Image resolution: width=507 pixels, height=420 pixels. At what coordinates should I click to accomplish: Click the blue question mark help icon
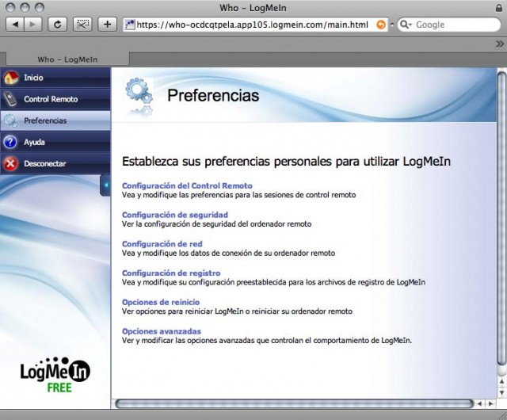tap(10, 142)
